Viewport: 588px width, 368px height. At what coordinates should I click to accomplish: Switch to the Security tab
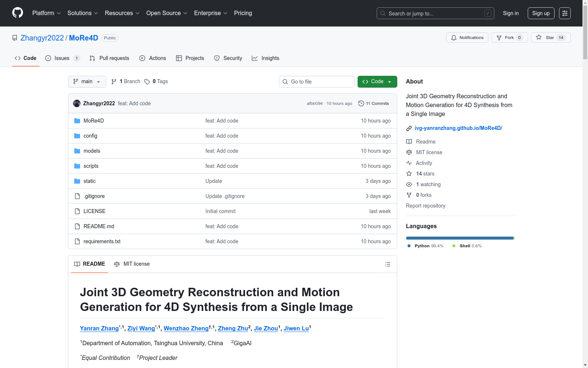point(228,58)
